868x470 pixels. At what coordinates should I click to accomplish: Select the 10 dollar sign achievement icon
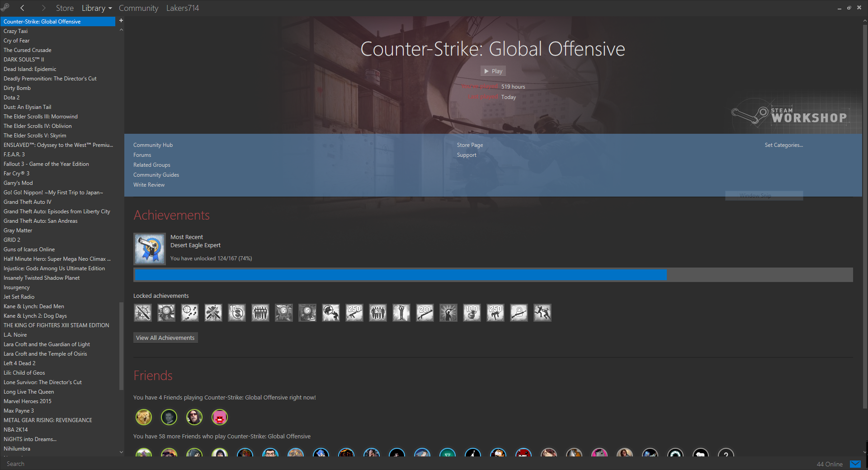coord(237,313)
